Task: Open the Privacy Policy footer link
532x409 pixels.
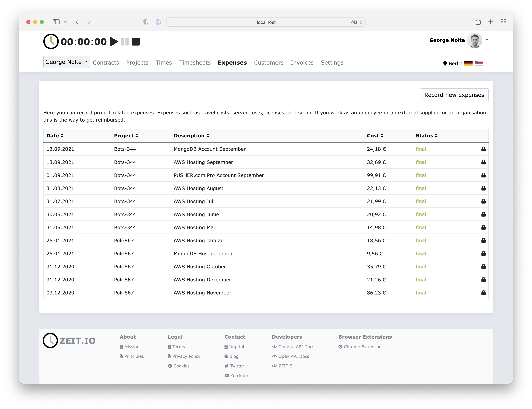Action: click(184, 356)
